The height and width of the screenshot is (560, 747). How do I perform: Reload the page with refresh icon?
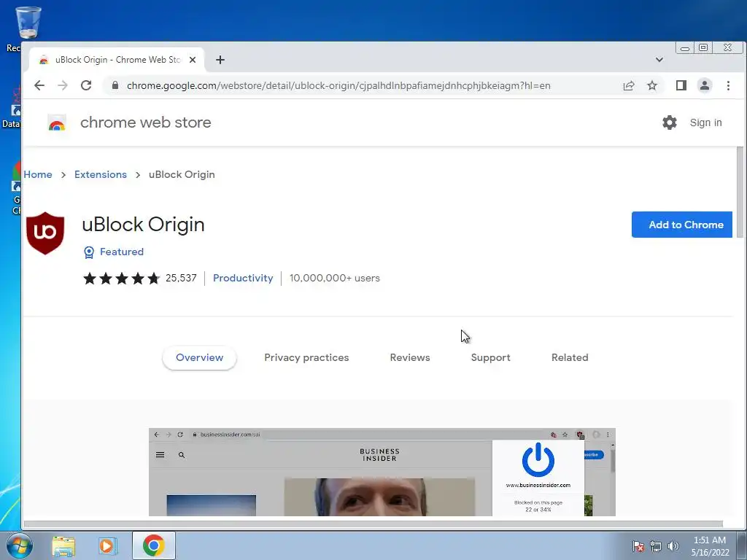[x=86, y=85]
